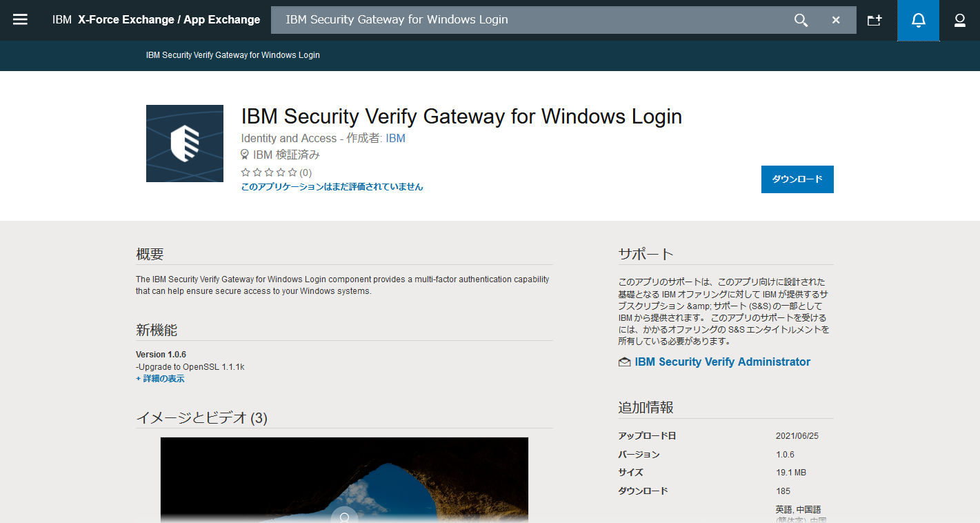The height and width of the screenshot is (523, 980).
Task: Click the Version 1.0.6 text
Action: coord(161,355)
